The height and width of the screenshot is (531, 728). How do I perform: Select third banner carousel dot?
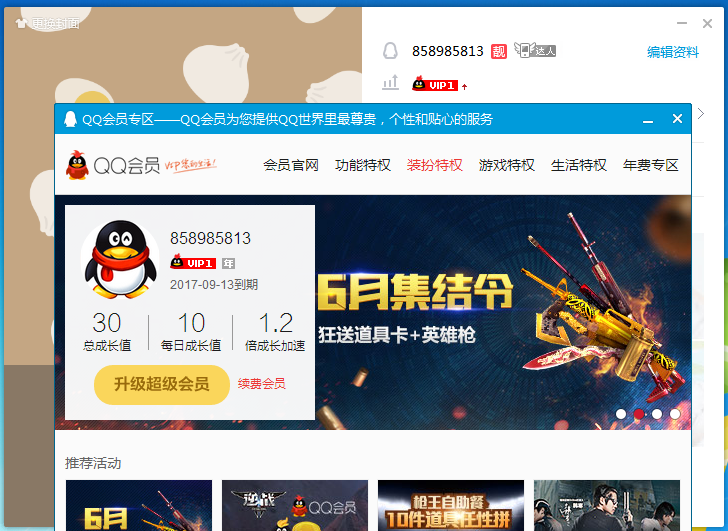click(x=657, y=414)
